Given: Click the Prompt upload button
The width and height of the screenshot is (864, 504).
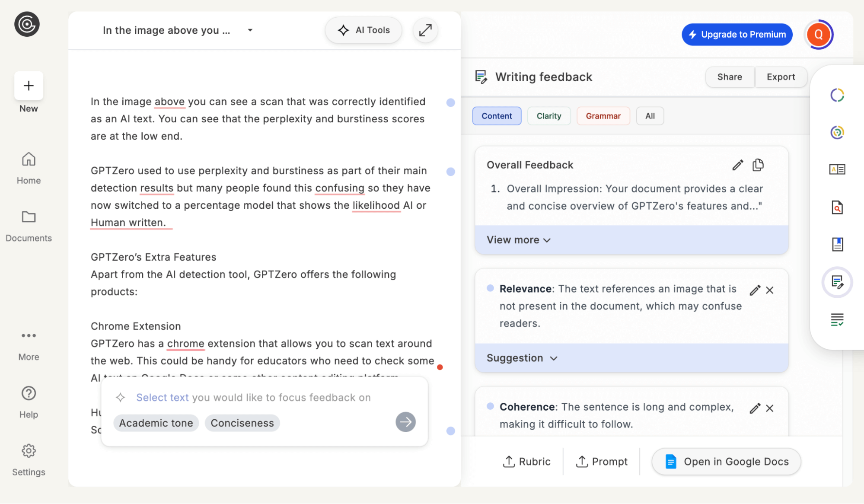Looking at the screenshot, I should [601, 462].
